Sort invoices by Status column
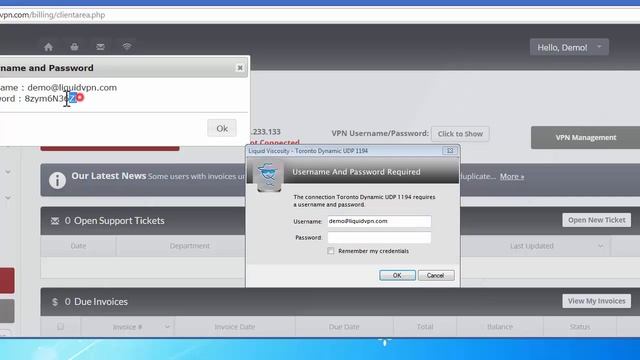Viewport: 640px width, 360px height. tap(580, 327)
